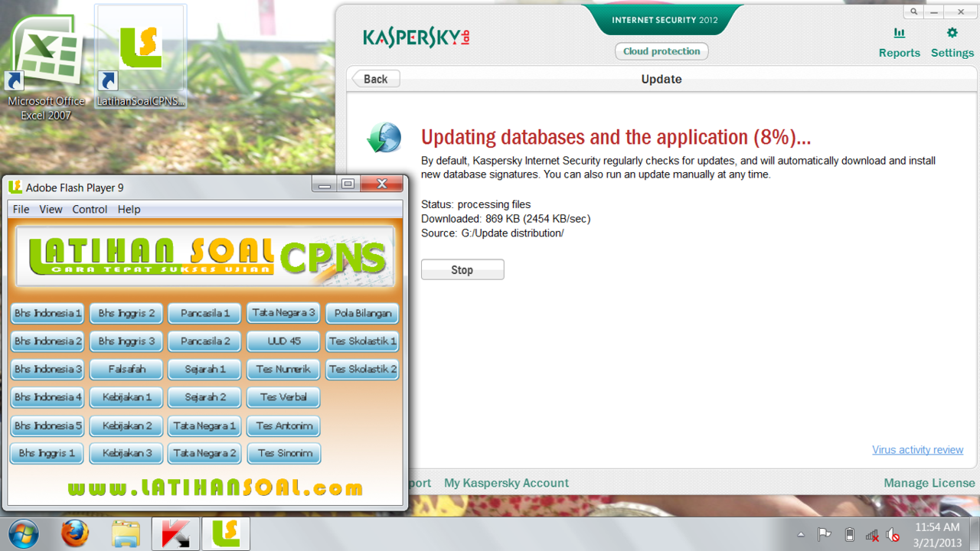The image size is (980, 551).
Task: Start Bhs Indonesia 4 quiz
Action: coord(47,397)
